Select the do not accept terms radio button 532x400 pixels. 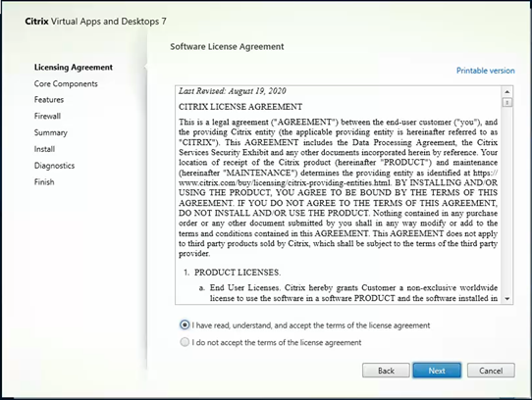click(185, 342)
